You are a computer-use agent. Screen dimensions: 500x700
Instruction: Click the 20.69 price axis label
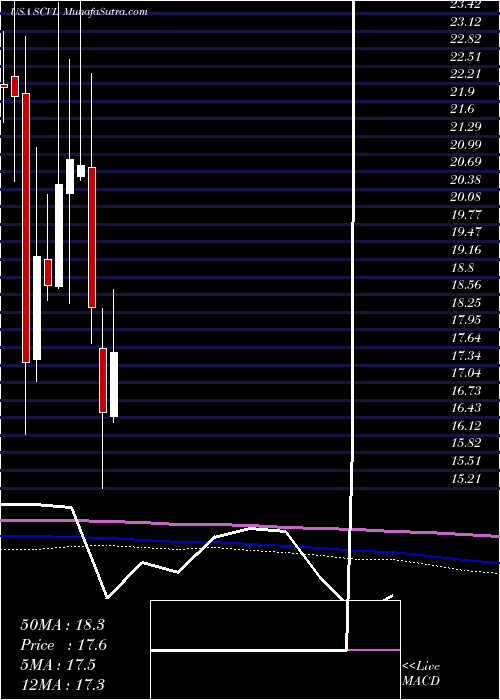pos(466,163)
